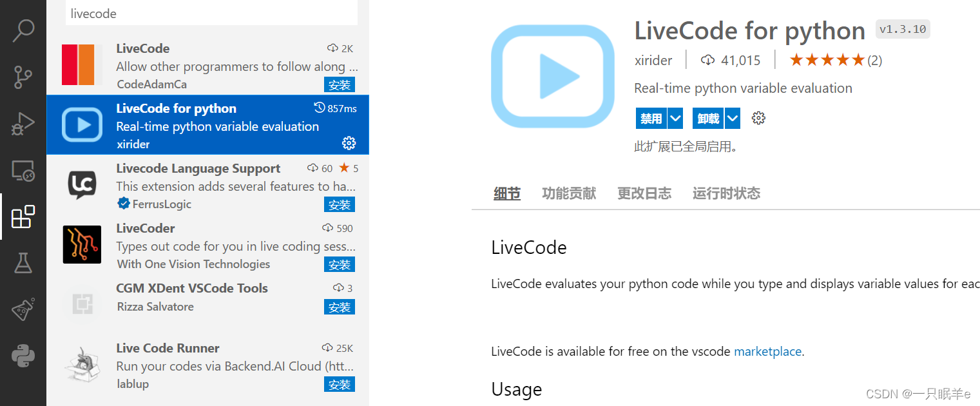Click the marketplace hyperlink in the description
980x406 pixels.
(x=767, y=351)
